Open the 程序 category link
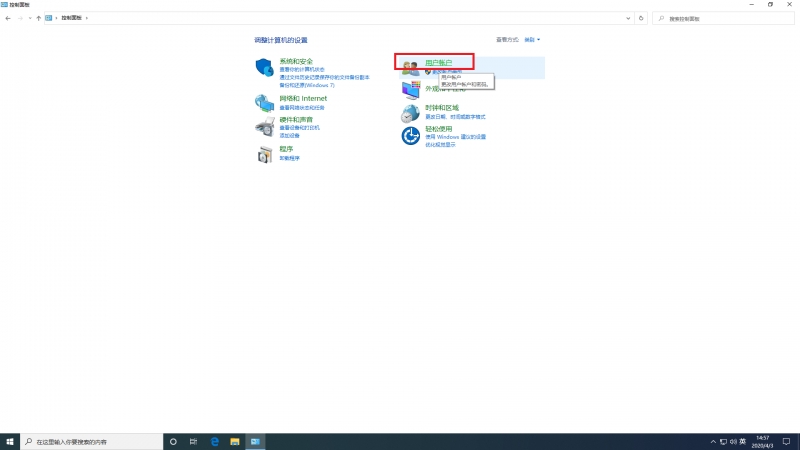The image size is (800, 450). pyautogui.click(x=286, y=149)
